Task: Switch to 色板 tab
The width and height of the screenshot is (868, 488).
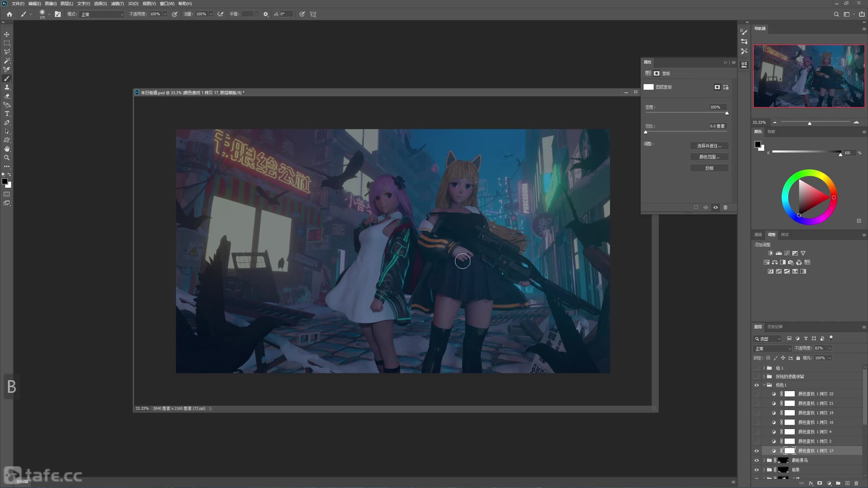Action: point(771,131)
